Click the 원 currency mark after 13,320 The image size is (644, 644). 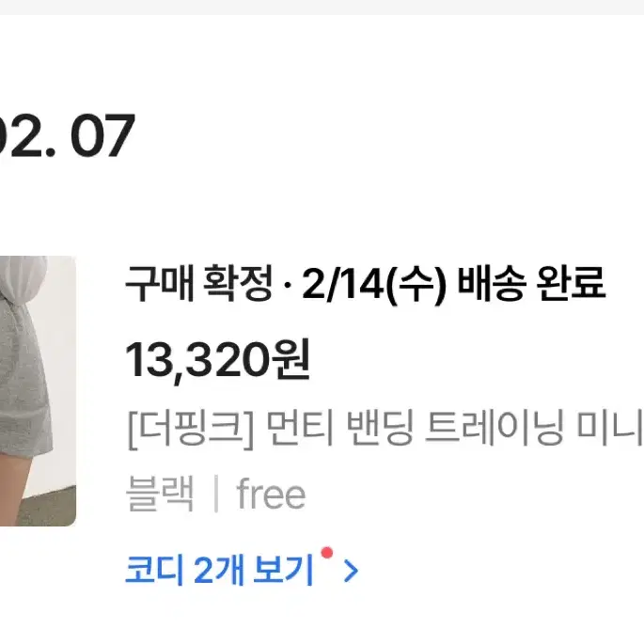click(291, 359)
